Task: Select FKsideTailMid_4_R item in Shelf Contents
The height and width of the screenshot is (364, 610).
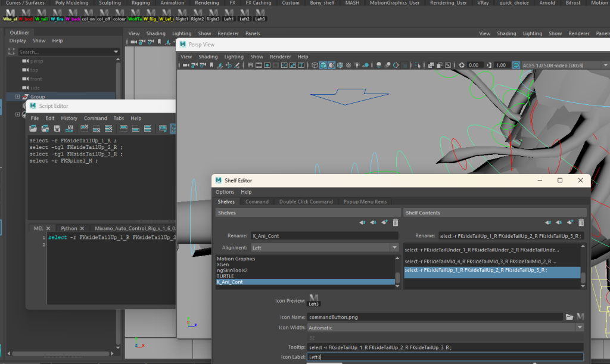Action: [492, 262]
